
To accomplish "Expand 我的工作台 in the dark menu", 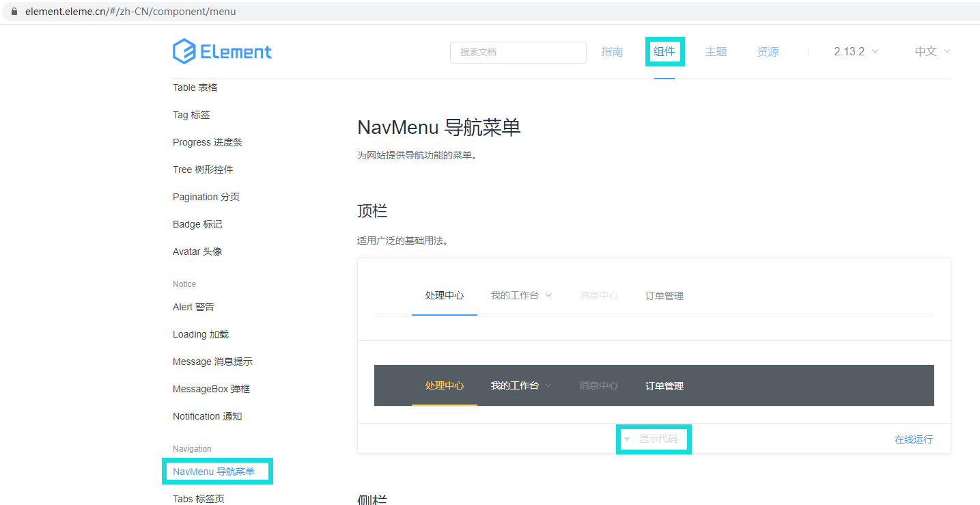I will pyautogui.click(x=521, y=385).
